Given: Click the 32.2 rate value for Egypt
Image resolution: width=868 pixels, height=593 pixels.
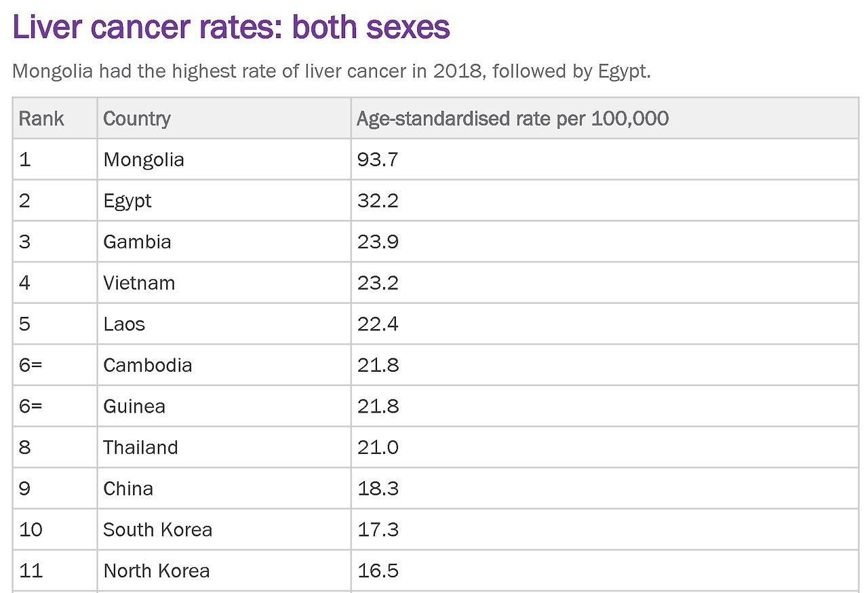Looking at the screenshot, I should tap(377, 201).
